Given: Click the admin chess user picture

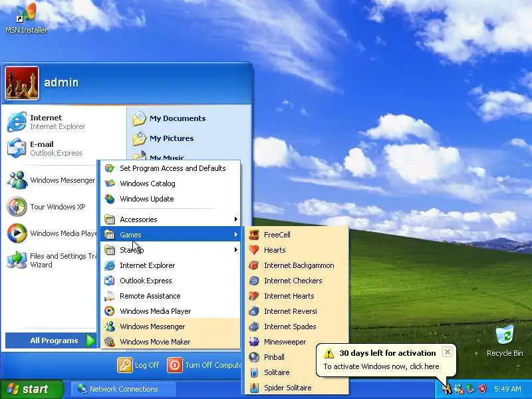Looking at the screenshot, I should [x=22, y=83].
